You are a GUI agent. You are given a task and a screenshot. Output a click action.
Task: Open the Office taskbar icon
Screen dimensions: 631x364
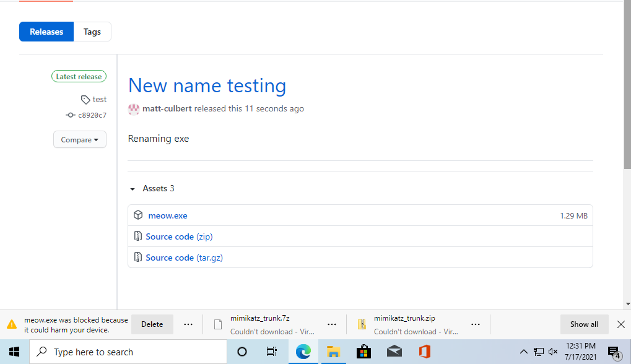pyautogui.click(x=425, y=352)
